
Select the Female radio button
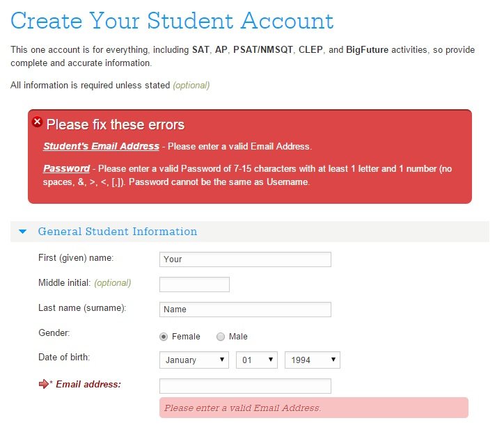tap(164, 337)
